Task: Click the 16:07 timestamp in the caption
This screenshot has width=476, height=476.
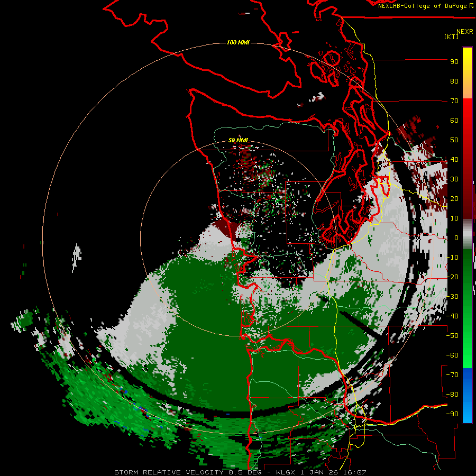Action: (355, 472)
